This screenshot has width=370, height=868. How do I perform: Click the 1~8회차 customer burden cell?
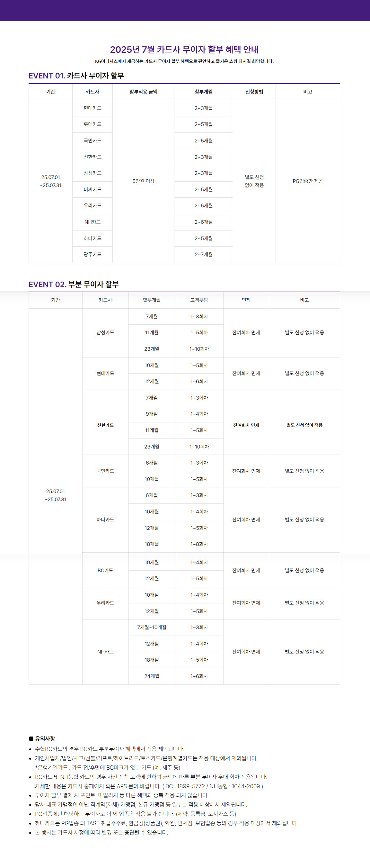pyautogui.click(x=199, y=544)
